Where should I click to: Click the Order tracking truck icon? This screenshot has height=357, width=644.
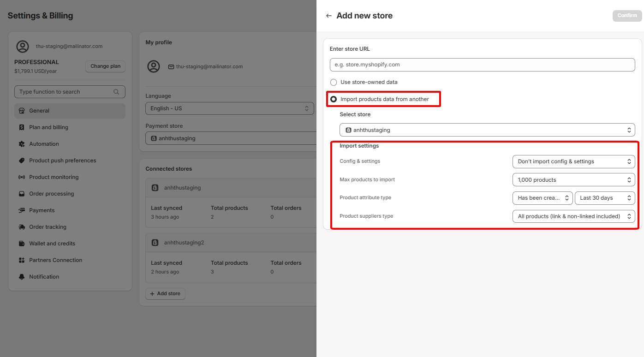pyautogui.click(x=22, y=227)
